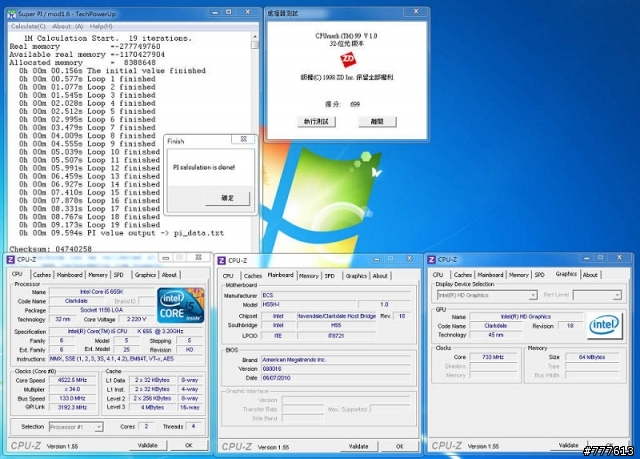Select About tab in middle CPU-Z window
The image size is (640, 459).
tap(380, 276)
